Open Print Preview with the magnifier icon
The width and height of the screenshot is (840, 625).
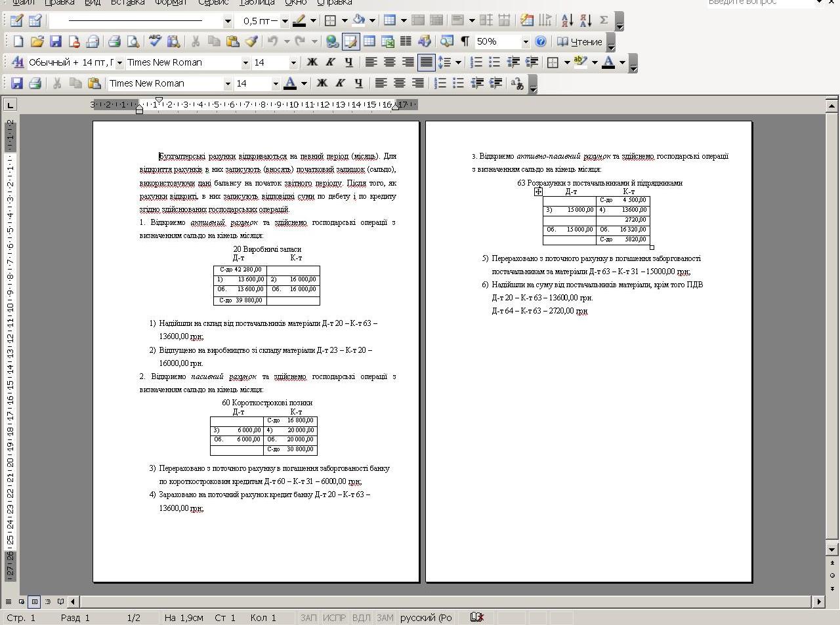[x=133, y=41]
